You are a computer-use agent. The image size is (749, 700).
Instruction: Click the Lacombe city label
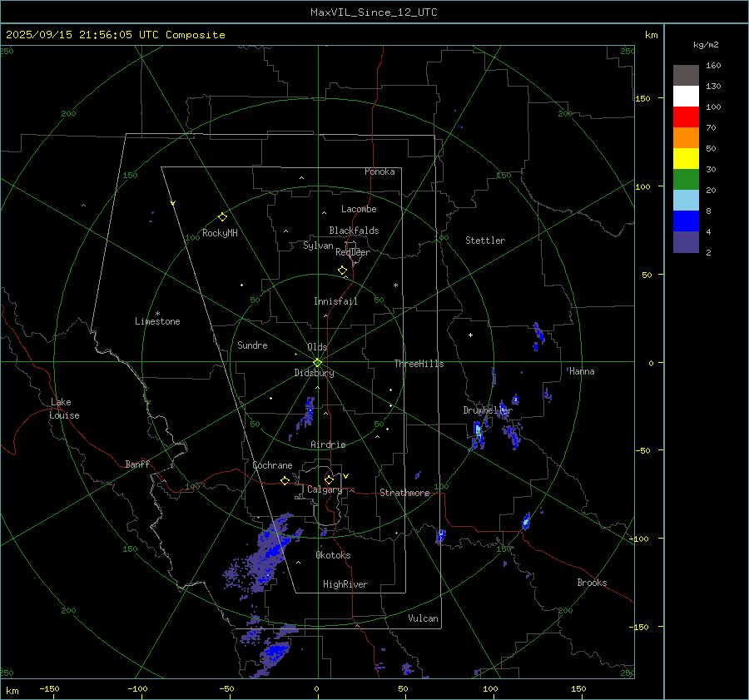[359, 209]
